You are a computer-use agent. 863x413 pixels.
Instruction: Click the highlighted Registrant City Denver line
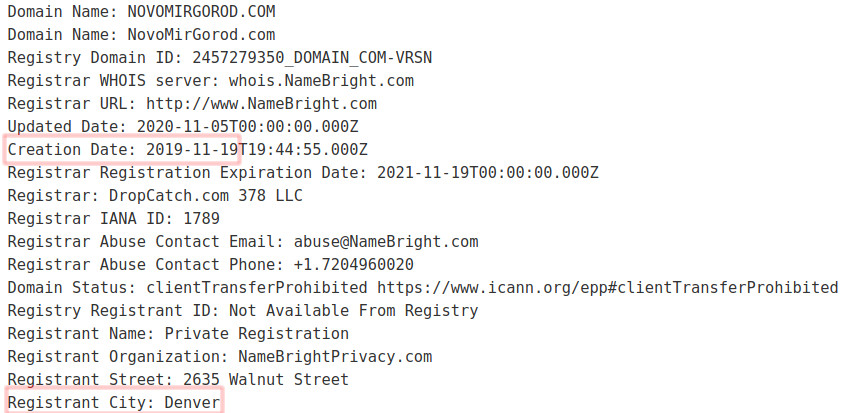pos(113,402)
